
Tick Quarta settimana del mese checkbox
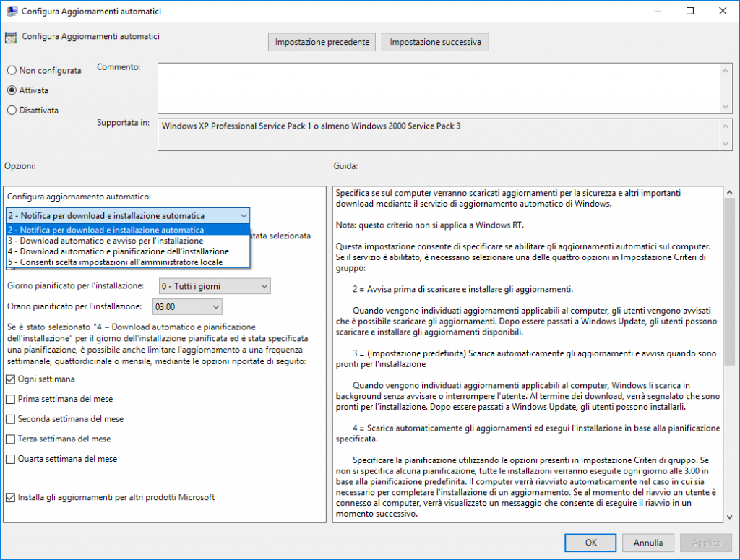[11, 459]
